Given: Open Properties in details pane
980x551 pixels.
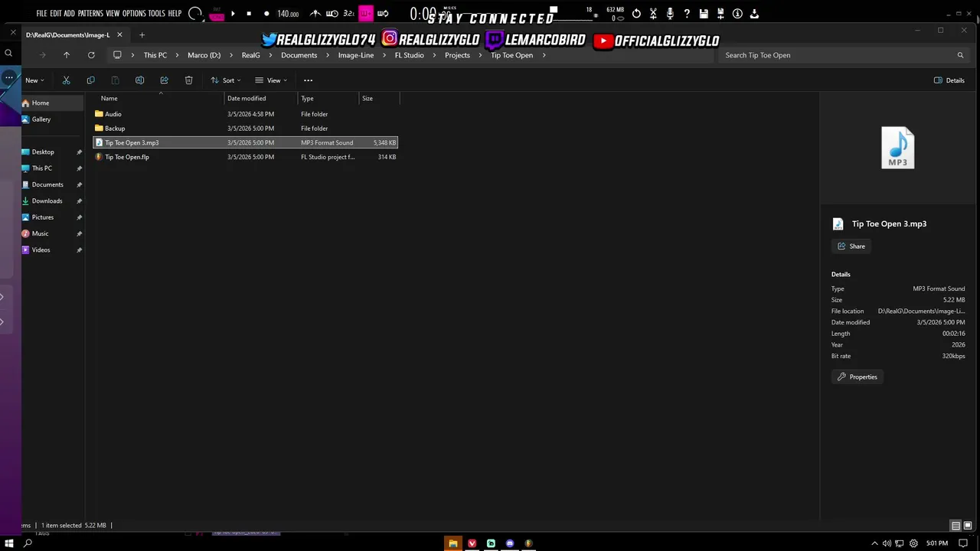Looking at the screenshot, I should [857, 377].
